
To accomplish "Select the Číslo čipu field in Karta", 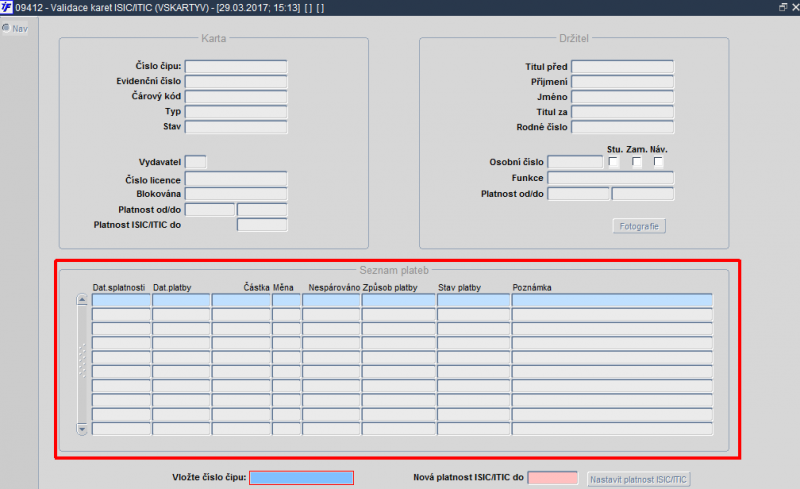I will click(236, 66).
